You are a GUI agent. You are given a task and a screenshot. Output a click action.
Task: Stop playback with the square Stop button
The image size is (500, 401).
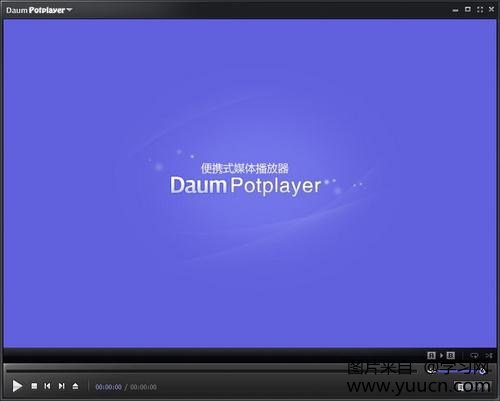click(34, 386)
